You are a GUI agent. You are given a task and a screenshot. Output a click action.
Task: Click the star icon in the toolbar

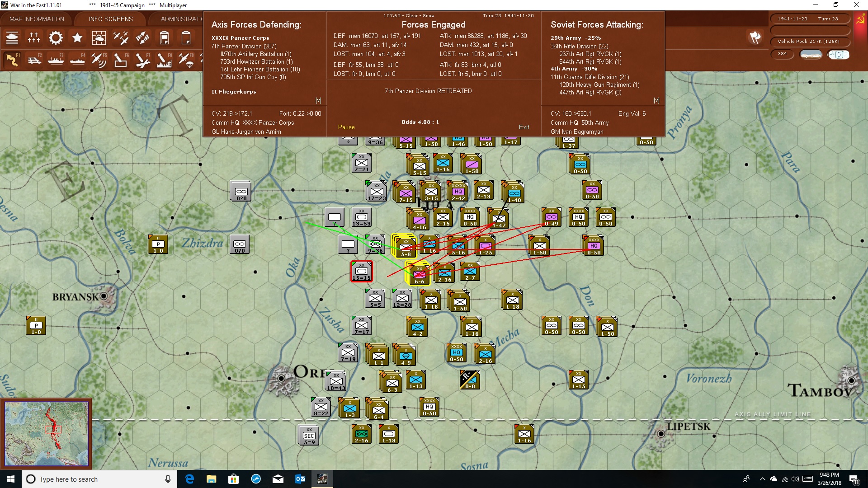pos(77,38)
